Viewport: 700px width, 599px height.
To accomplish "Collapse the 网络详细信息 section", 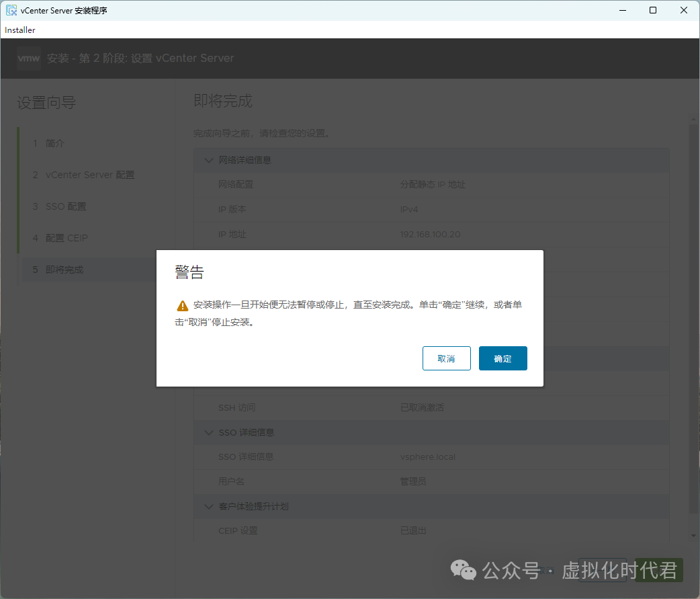I will (x=208, y=161).
